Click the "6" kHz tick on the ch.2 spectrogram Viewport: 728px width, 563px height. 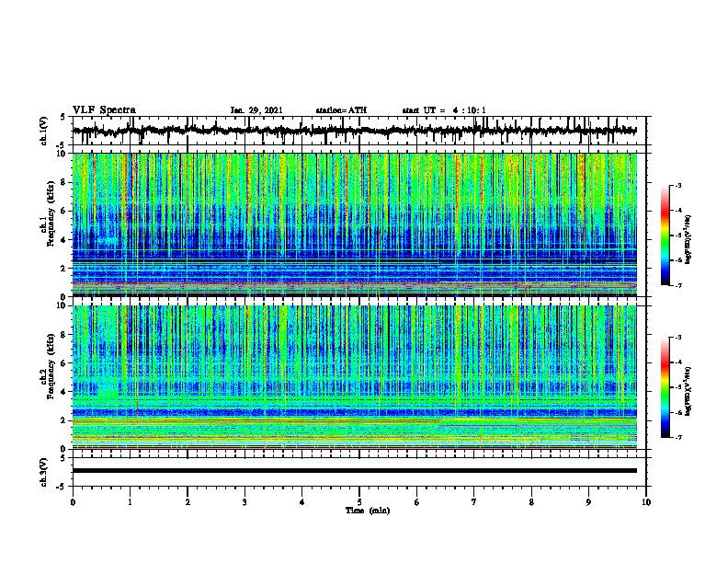(64, 363)
